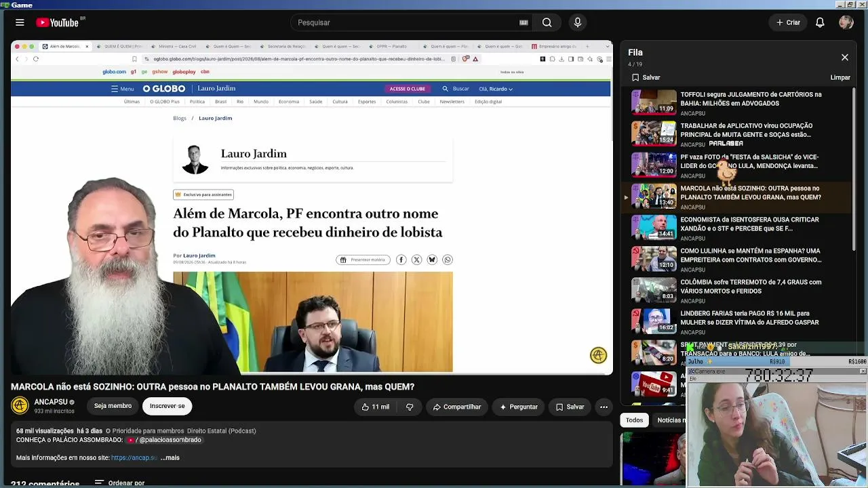Screen dimensions: 868x488
Task: Open the Colunistas section in O Globo nav
Action: point(397,102)
